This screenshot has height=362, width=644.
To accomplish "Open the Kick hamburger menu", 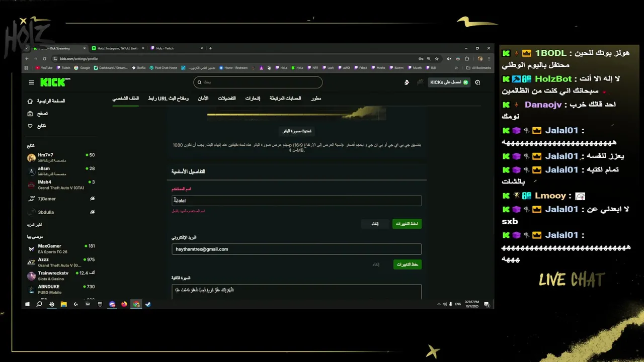I will [x=31, y=82].
